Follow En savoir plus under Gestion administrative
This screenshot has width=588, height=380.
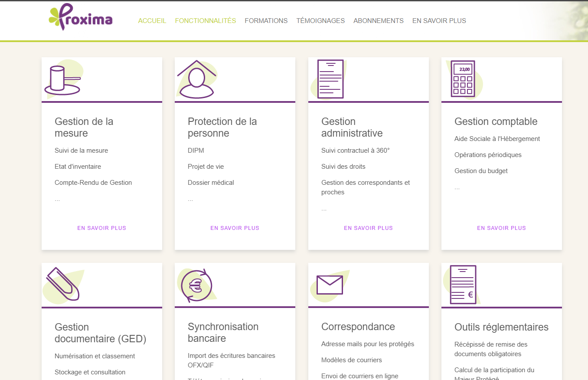click(x=369, y=228)
